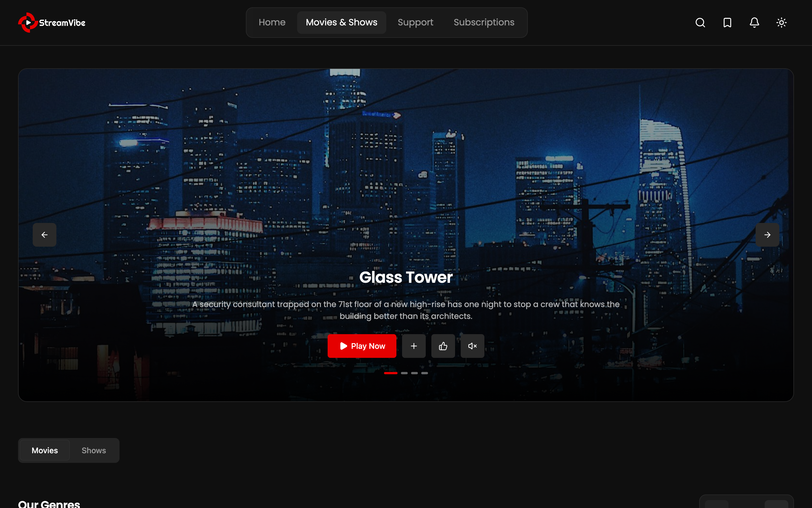This screenshot has width=812, height=508.
Task: Select the Movies & Shows nav item
Action: pyautogui.click(x=342, y=23)
